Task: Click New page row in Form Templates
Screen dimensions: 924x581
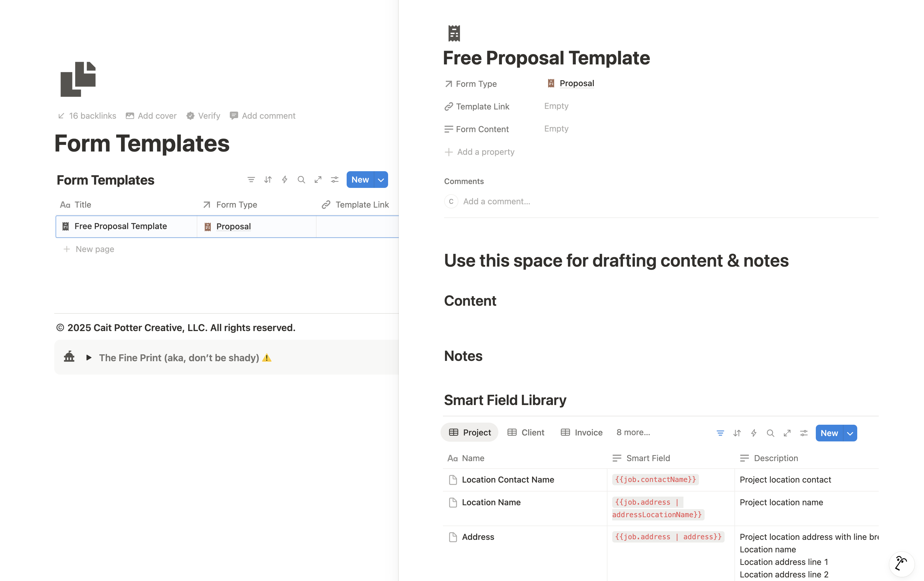Action: coord(89,249)
